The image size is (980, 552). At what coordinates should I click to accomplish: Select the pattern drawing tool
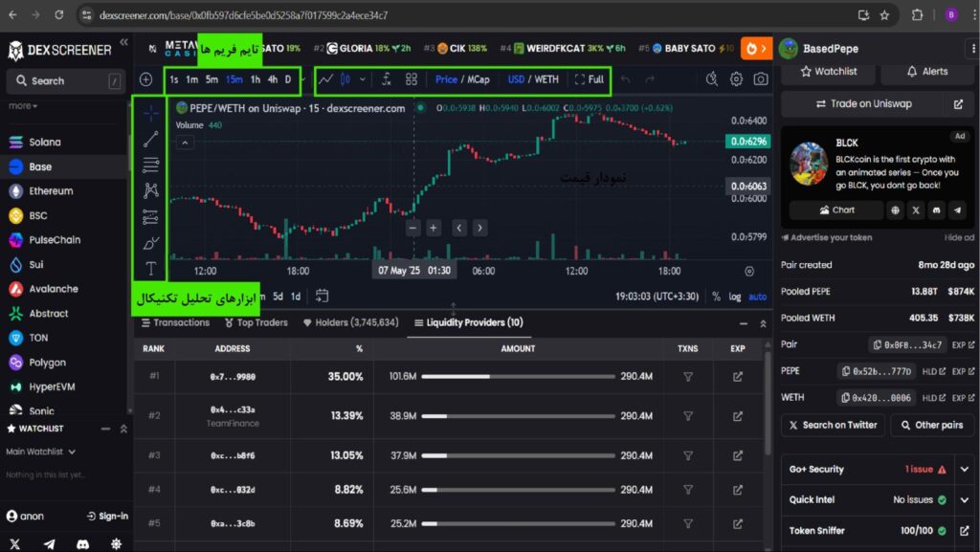point(150,190)
